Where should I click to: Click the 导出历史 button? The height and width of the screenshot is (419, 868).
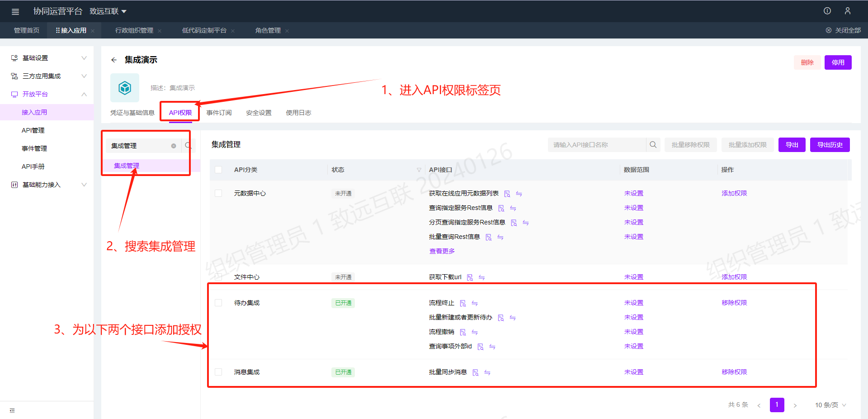pyautogui.click(x=830, y=145)
